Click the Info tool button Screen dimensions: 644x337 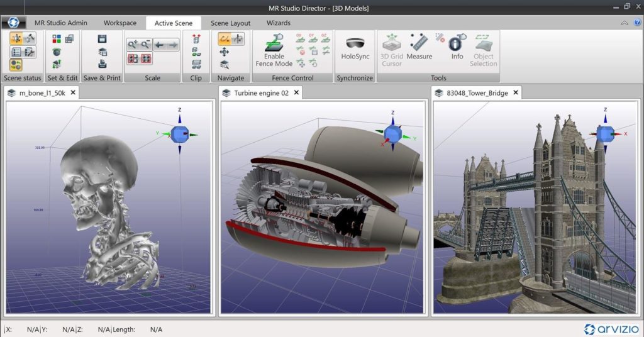(457, 47)
